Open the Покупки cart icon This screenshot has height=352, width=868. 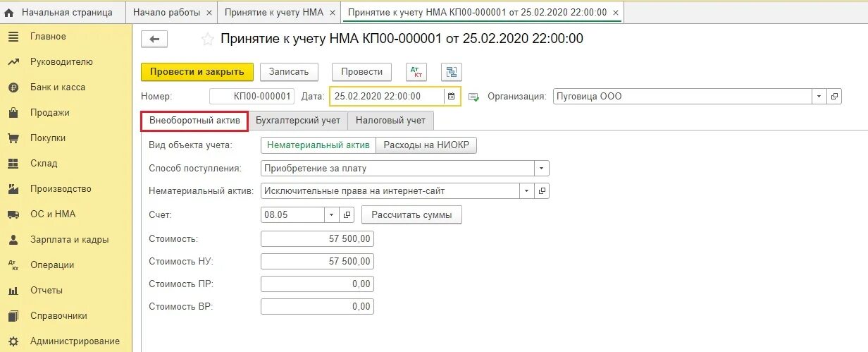click(13, 138)
